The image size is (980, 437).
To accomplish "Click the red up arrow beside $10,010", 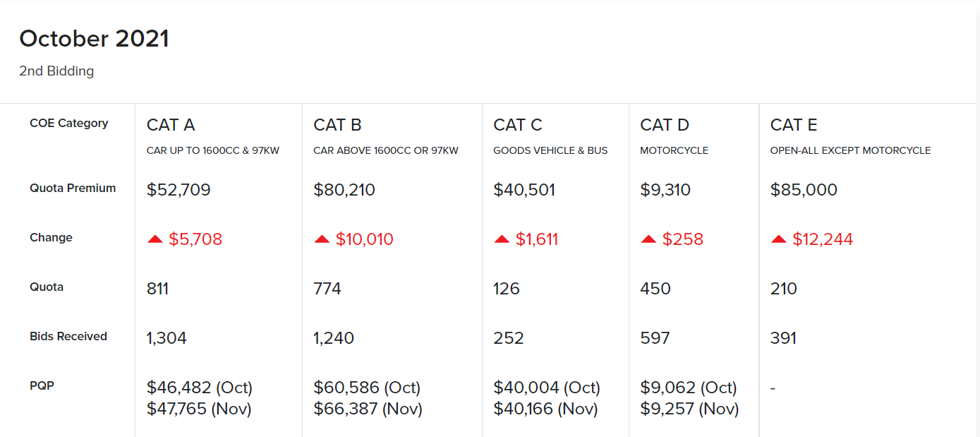I will click(322, 239).
